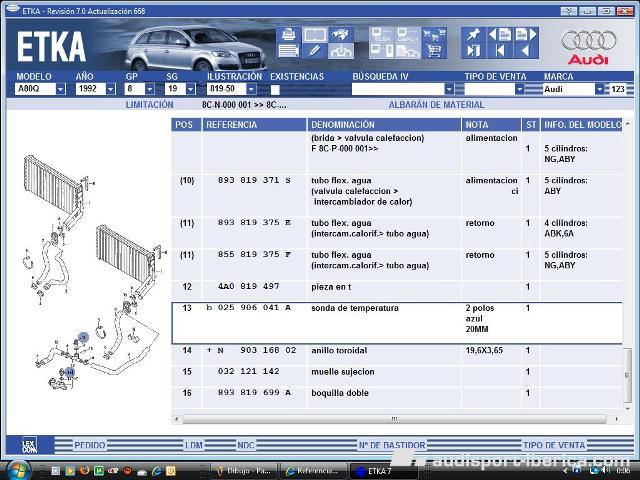The image size is (640, 480).
Task: Open the Marca Audi dropdown
Action: coord(600,89)
